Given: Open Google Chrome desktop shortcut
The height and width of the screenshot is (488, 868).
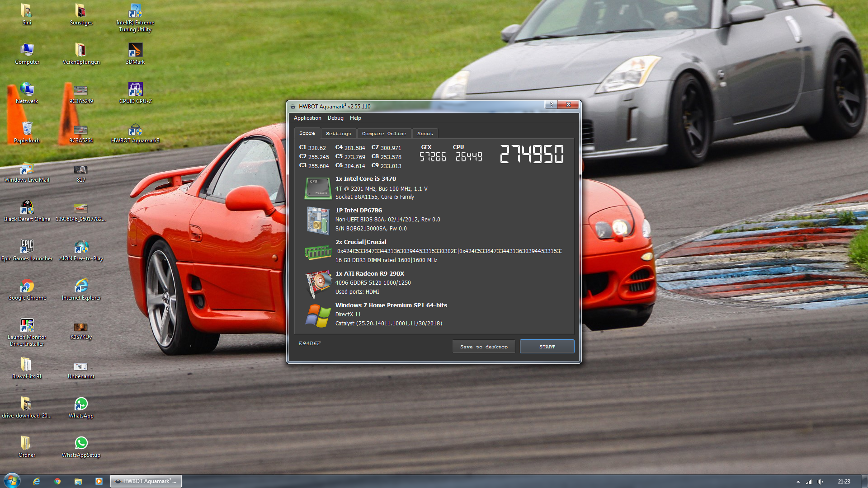Looking at the screenshot, I should 27,290.
